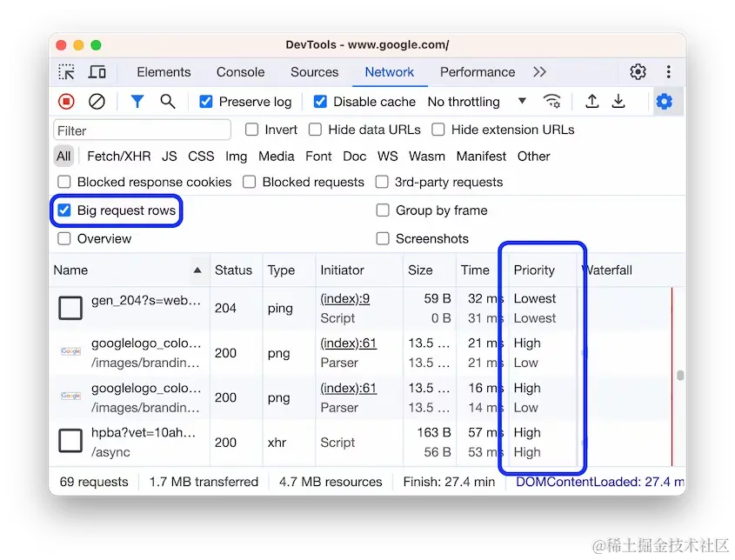Sort by the Initiator column header
Screen dimensions: 735x560
click(x=359, y=270)
